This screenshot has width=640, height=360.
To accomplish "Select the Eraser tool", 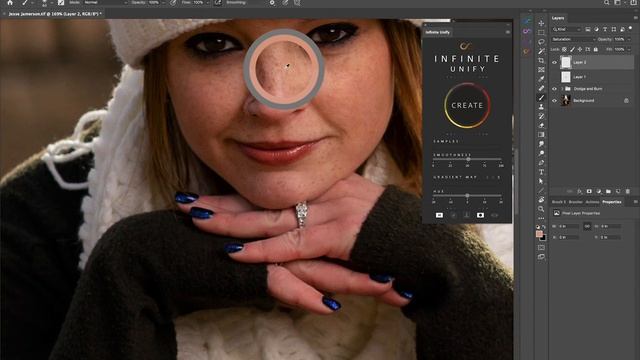I will tap(541, 125).
